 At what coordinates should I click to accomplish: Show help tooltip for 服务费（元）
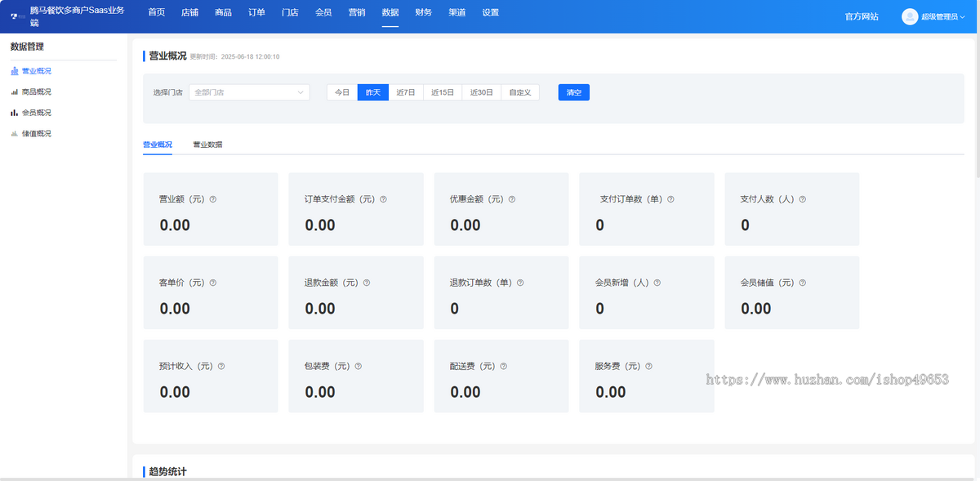coord(649,367)
